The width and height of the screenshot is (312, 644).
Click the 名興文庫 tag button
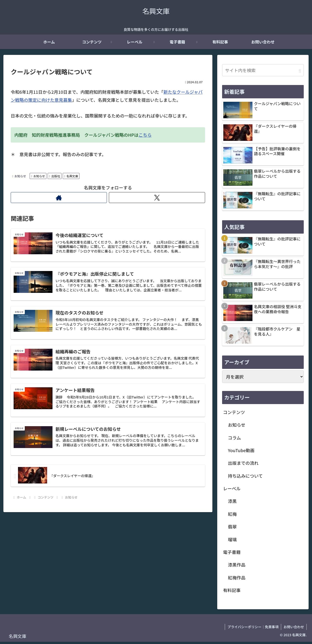tap(71, 176)
